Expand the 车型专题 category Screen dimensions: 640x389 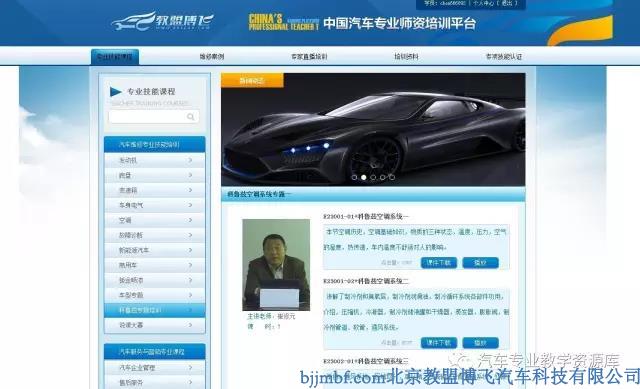pos(155,295)
